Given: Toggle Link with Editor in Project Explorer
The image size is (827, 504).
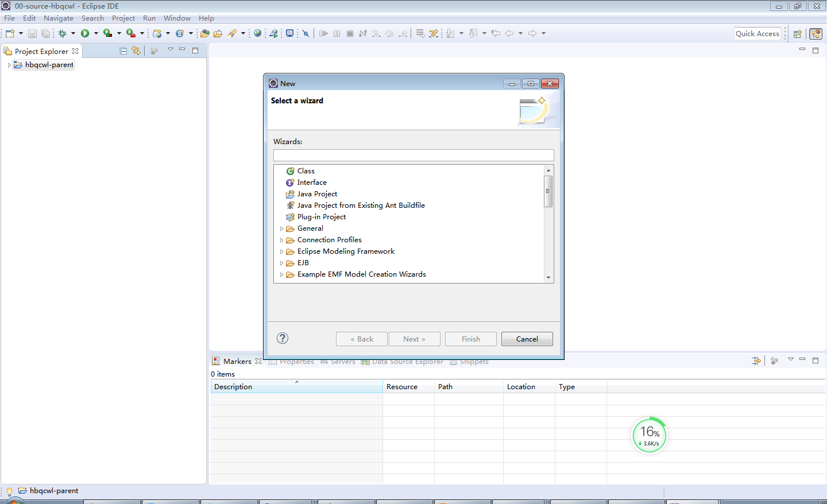Looking at the screenshot, I should pos(136,51).
